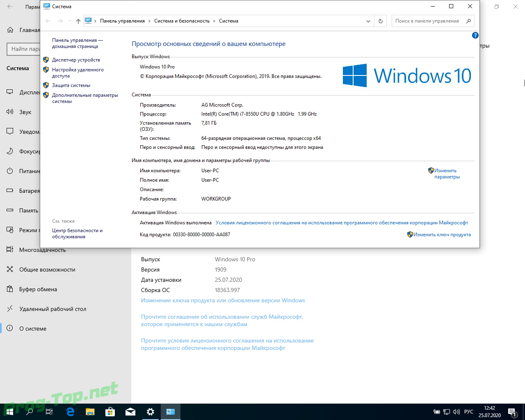525x420 pixels.
Task: Click the network icon in system tray
Action: tap(447, 412)
